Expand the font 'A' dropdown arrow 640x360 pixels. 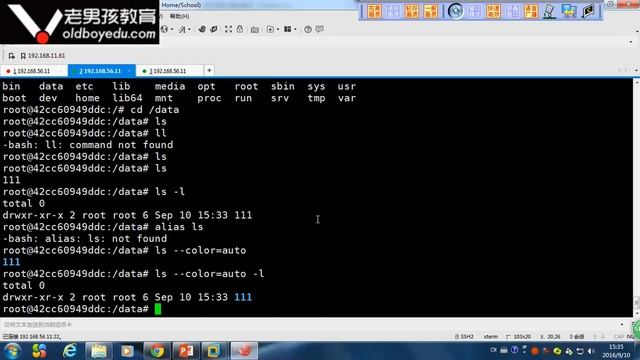point(189,29)
